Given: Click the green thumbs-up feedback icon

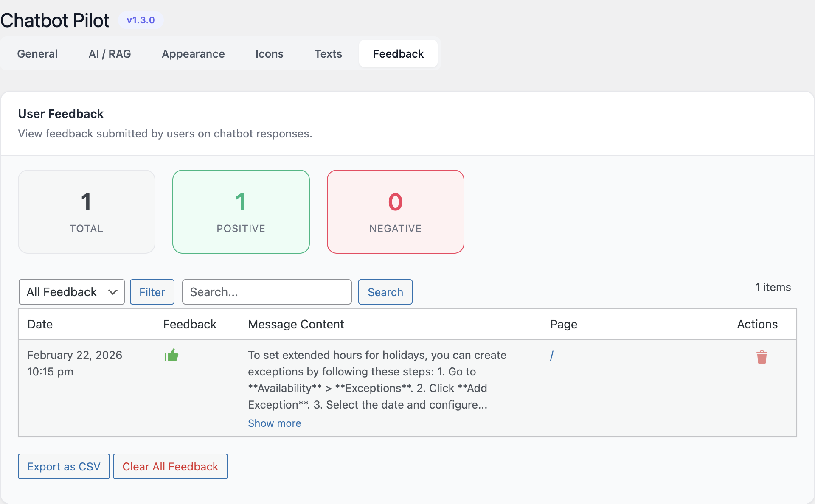Looking at the screenshot, I should click(x=171, y=356).
